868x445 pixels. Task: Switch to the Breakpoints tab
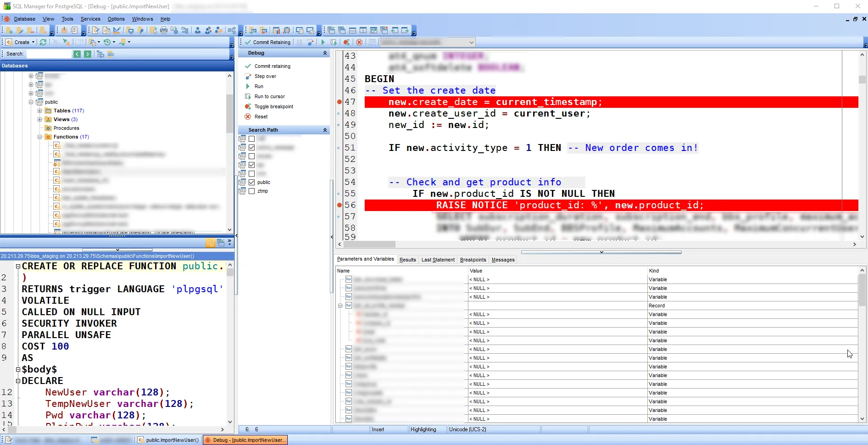(473, 260)
